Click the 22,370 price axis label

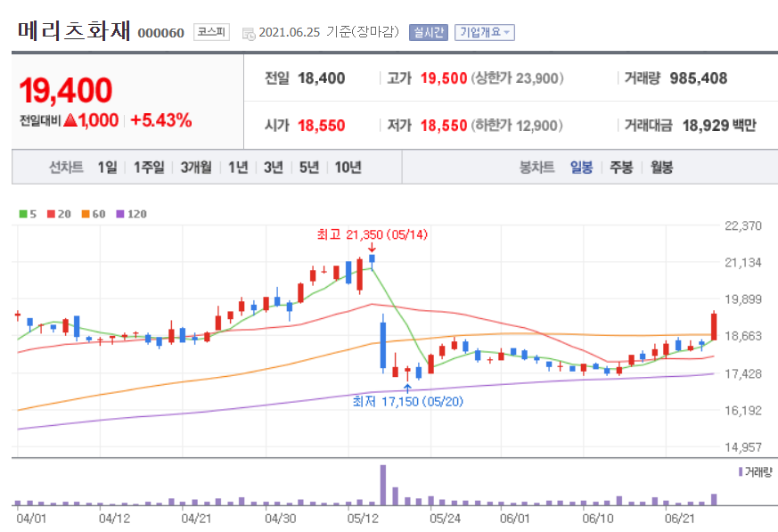(x=743, y=225)
